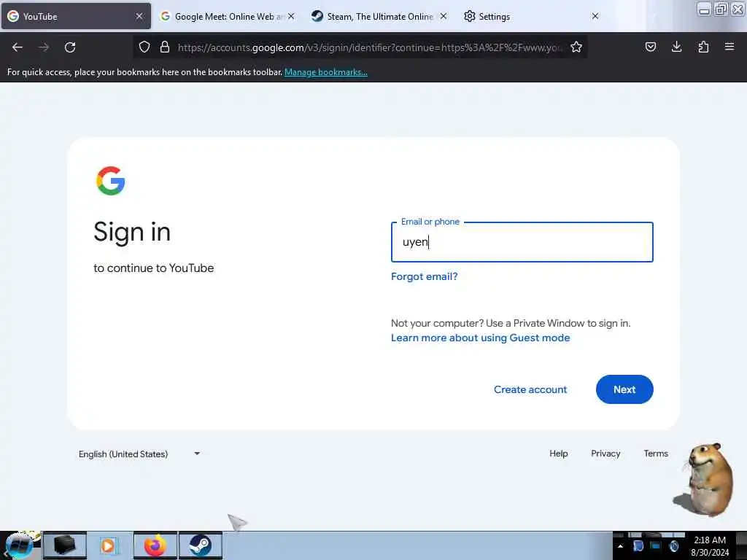Click the "to continue to YouTube" text
The height and width of the screenshot is (560, 747).
coord(154,268)
